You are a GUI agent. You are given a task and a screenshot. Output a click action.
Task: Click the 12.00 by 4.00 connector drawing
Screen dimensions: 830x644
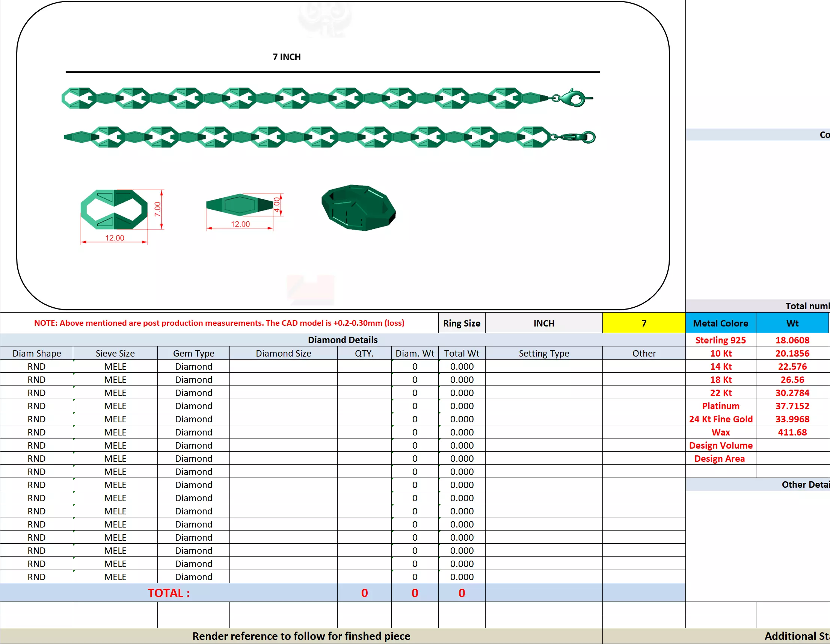240,205
